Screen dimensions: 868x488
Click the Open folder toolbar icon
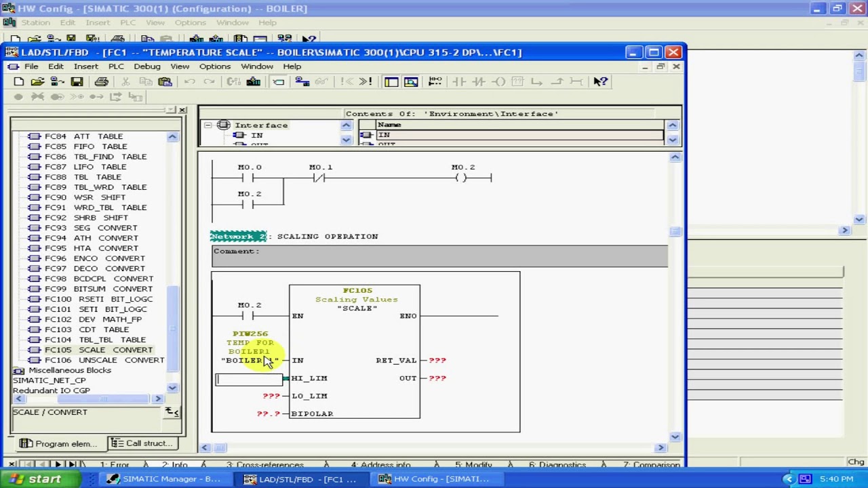(x=38, y=81)
